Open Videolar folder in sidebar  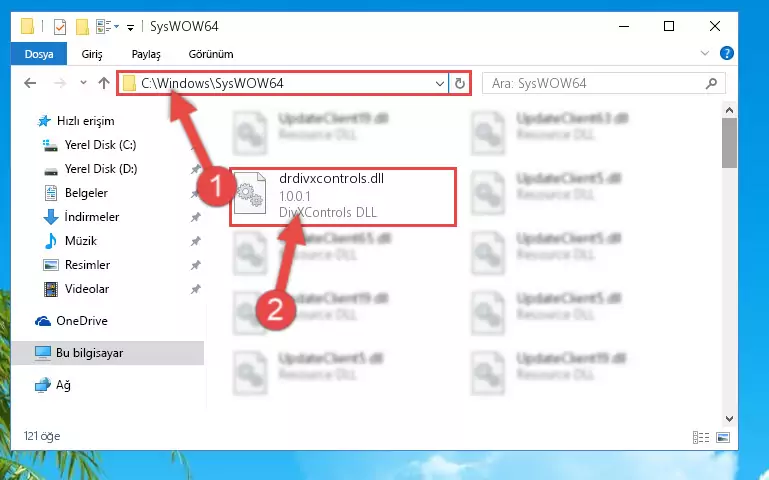87,289
